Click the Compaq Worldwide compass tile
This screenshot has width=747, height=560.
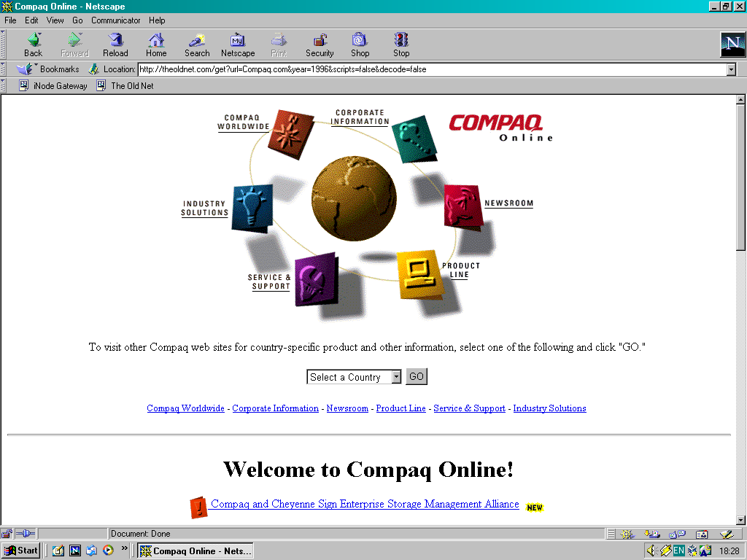coord(290,134)
